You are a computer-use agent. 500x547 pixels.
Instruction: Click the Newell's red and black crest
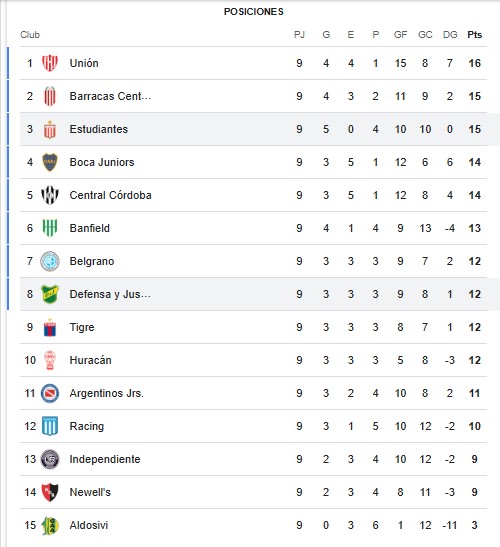50,492
